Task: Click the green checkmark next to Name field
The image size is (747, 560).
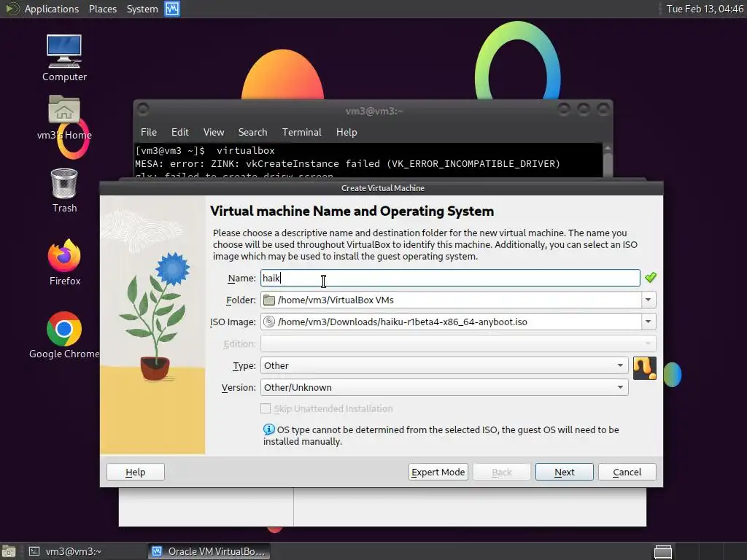Action: click(x=650, y=277)
